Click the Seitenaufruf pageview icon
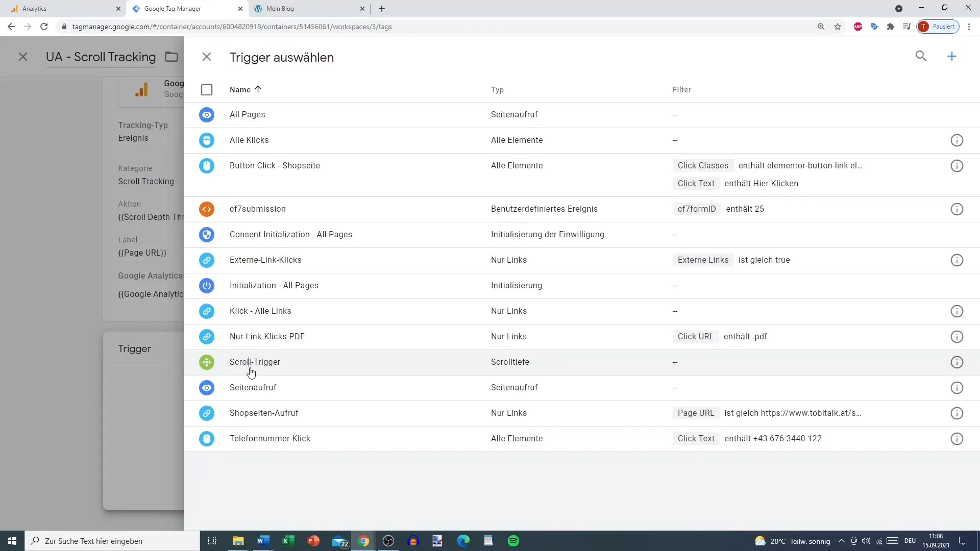The height and width of the screenshot is (551, 980). tap(207, 388)
